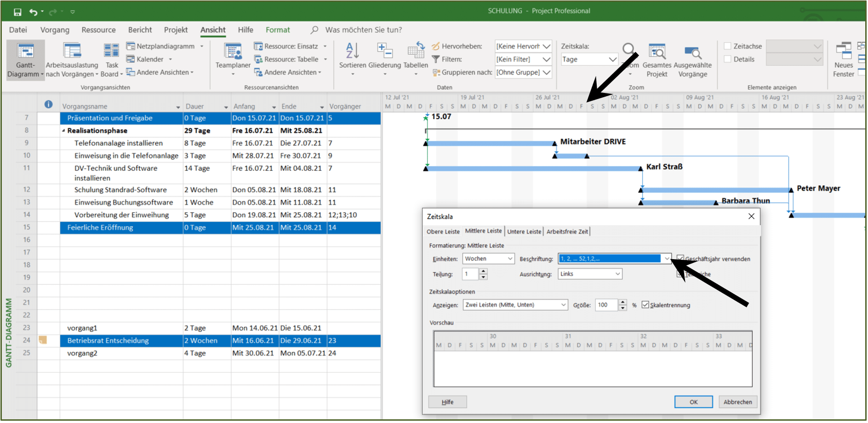Open the Tabellen icon
The image size is (868, 423).
416,50
